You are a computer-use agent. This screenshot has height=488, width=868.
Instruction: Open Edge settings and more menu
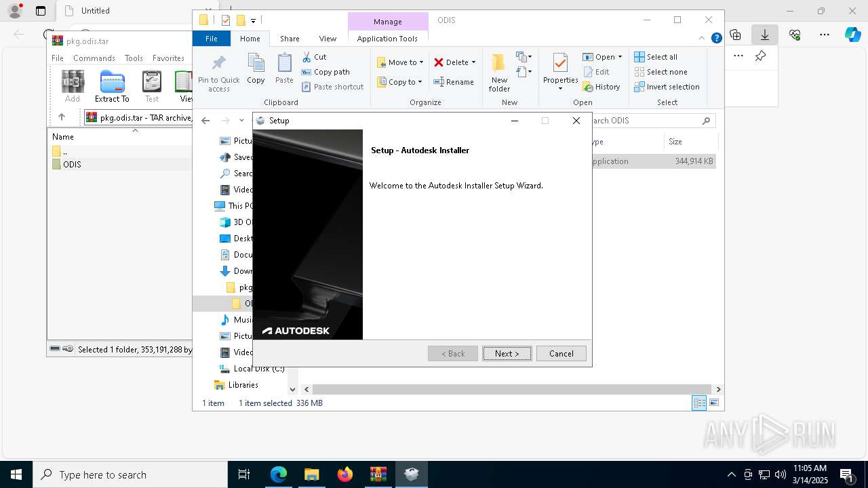tap(824, 35)
